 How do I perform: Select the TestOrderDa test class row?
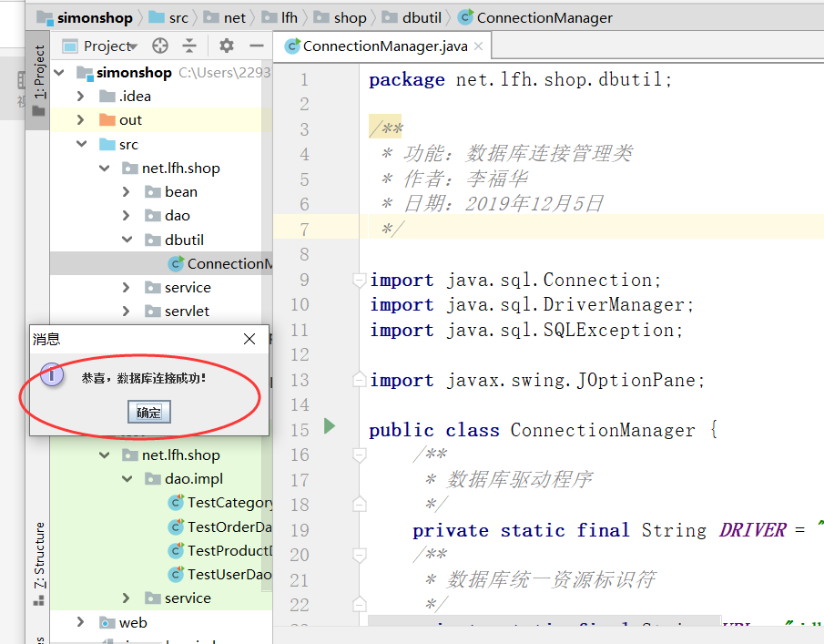(x=161, y=526)
